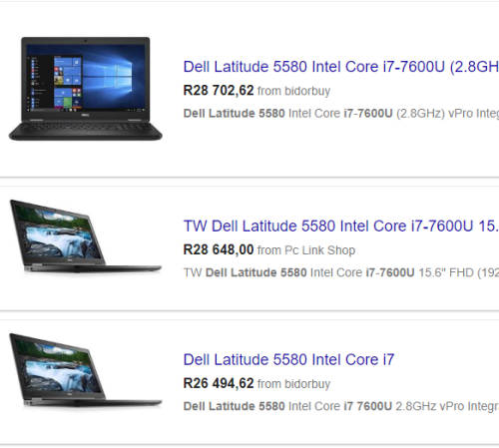Click 'from bidorbuy' beside the R28 702,62 price

(x=293, y=91)
